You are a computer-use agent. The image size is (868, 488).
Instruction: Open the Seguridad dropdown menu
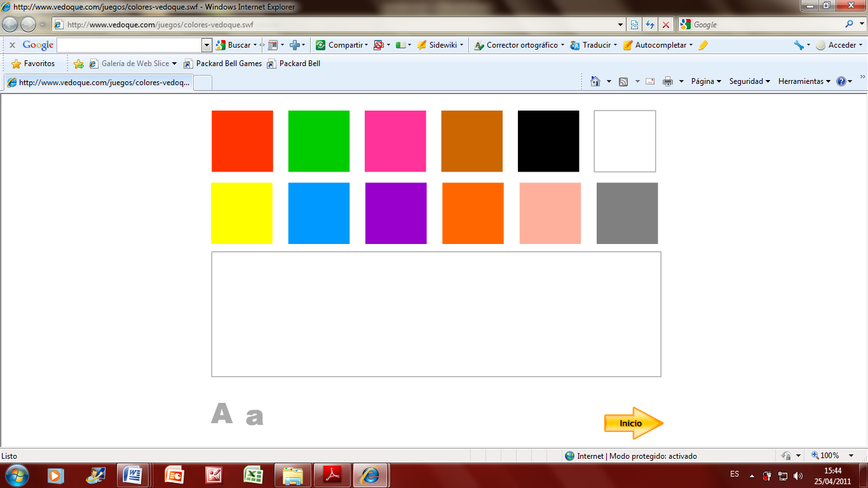click(749, 81)
